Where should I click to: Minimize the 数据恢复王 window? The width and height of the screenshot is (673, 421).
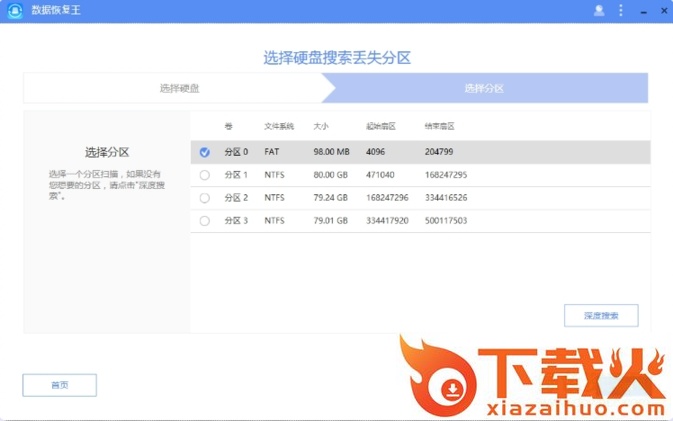point(643,12)
